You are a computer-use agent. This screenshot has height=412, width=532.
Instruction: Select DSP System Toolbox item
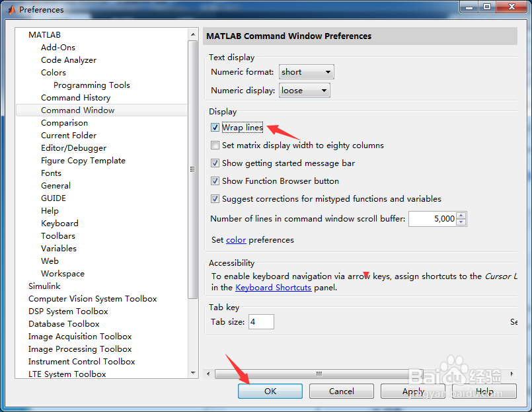tap(68, 311)
